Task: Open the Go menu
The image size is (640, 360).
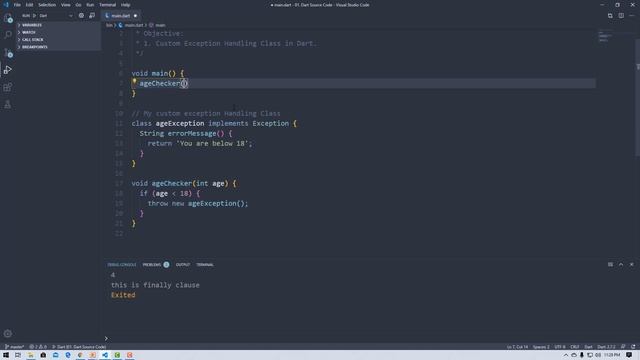Action: pyautogui.click(x=78, y=5)
